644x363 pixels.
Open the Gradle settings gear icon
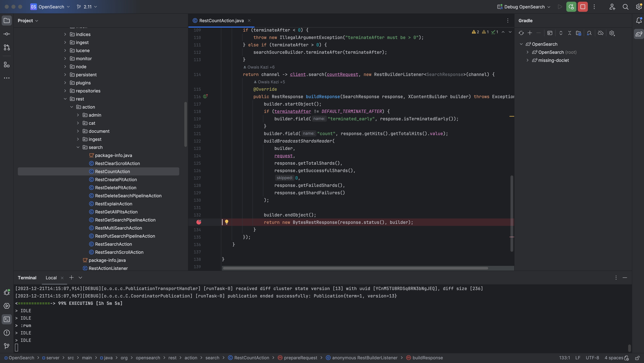612,33
